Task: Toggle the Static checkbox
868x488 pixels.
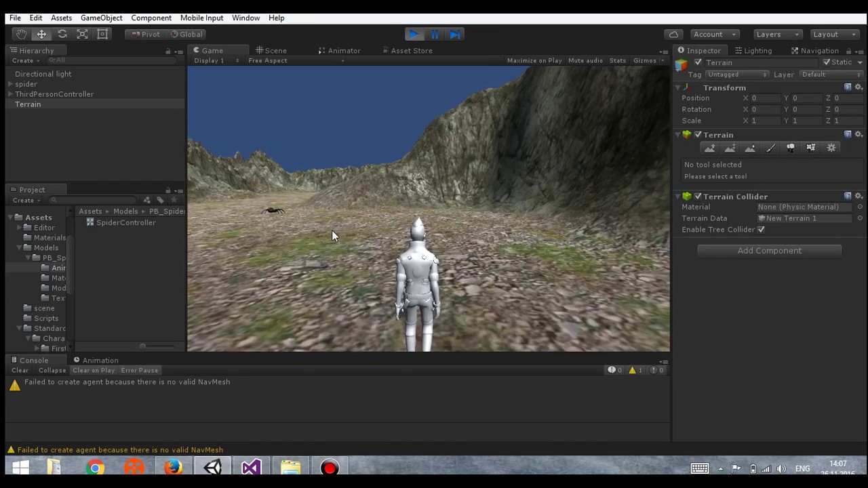Action: tap(827, 62)
